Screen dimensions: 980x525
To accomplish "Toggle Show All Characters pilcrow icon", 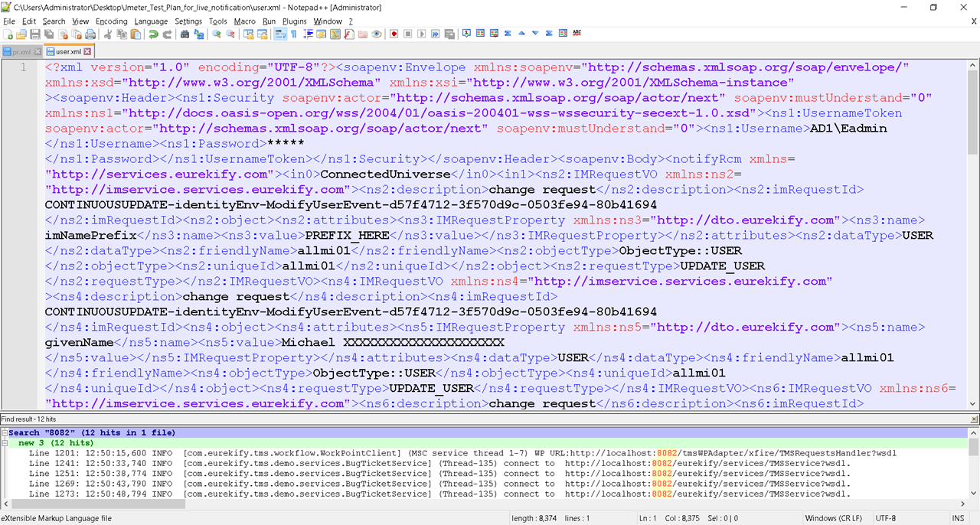I will click(x=293, y=34).
